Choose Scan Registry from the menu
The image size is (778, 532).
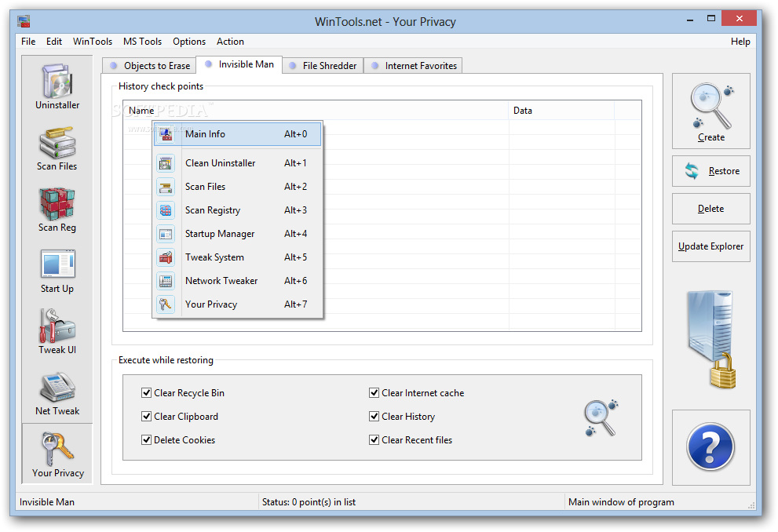pos(238,210)
